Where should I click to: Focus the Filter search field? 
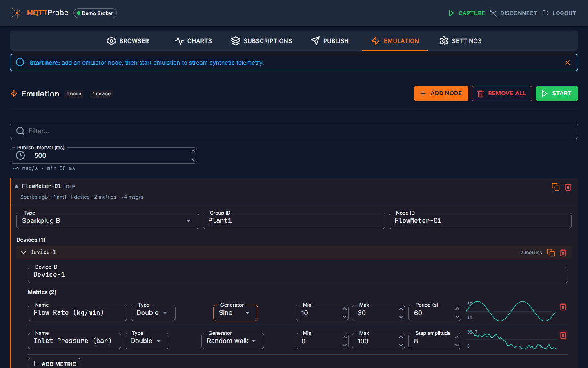(294, 131)
